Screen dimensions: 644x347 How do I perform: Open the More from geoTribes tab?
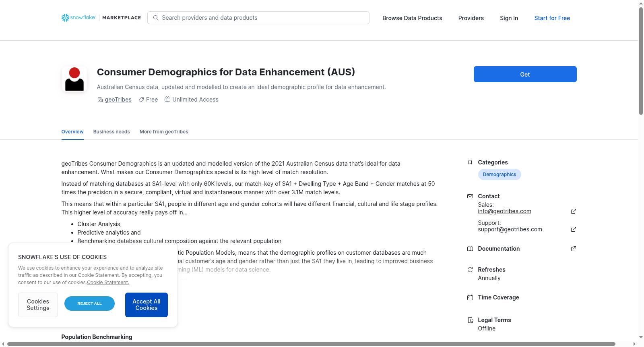pos(164,132)
